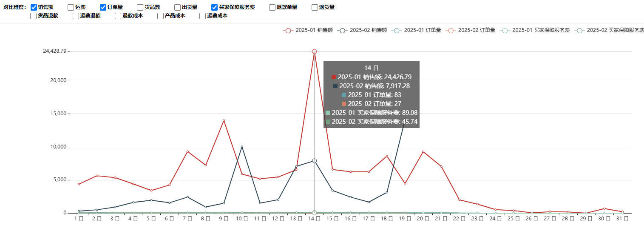
Task: Click the y-axis value 15,000
Action: click(x=59, y=114)
